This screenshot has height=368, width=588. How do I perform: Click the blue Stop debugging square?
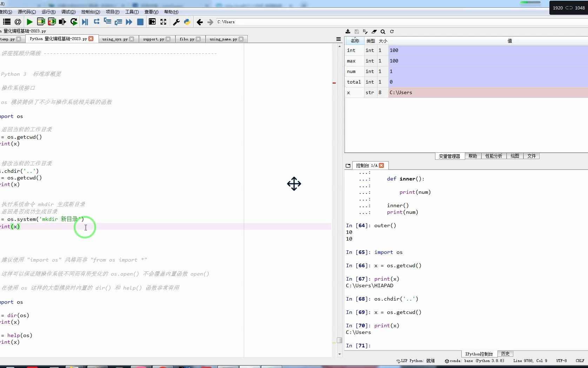click(140, 22)
